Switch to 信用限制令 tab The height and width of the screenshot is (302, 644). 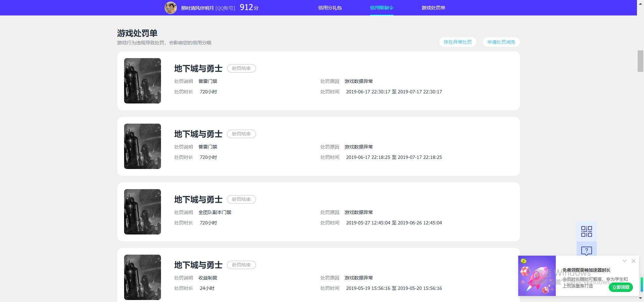(x=381, y=8)
